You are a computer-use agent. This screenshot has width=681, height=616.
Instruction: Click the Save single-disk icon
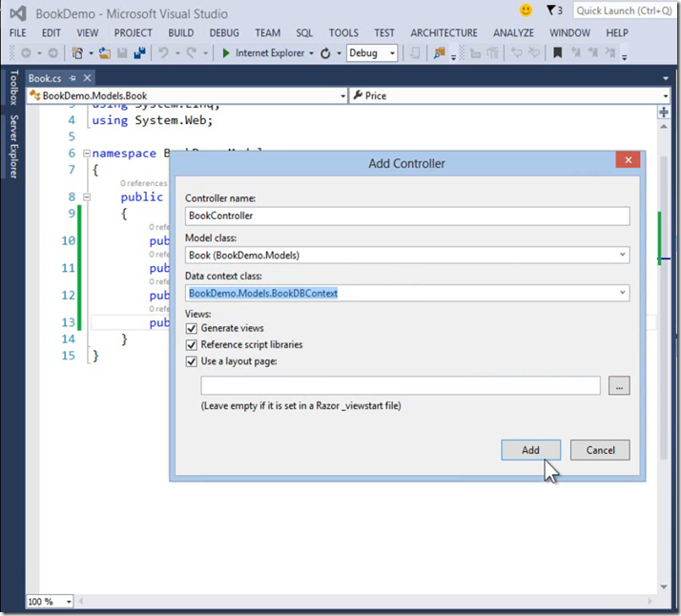pyautogui.click(x=122, y=53)
